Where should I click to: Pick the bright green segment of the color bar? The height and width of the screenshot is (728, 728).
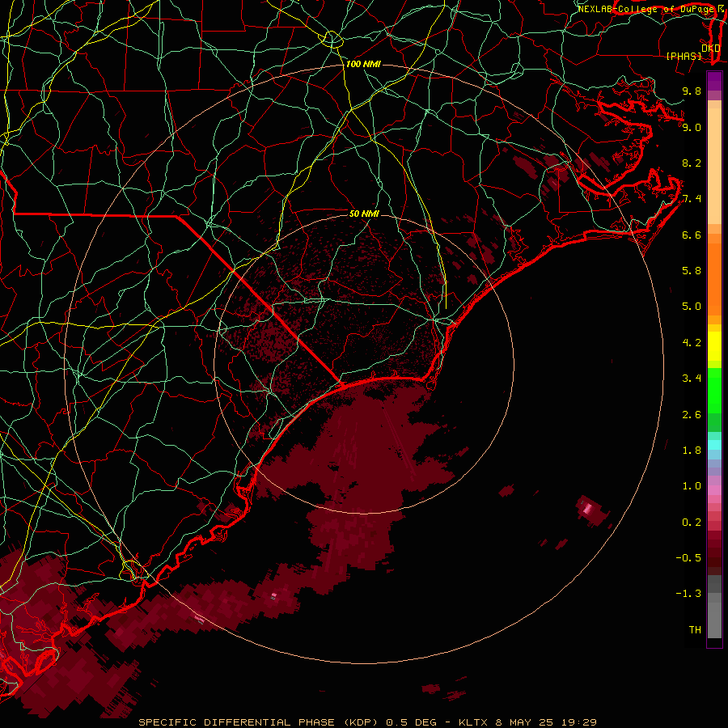(714, 390)
